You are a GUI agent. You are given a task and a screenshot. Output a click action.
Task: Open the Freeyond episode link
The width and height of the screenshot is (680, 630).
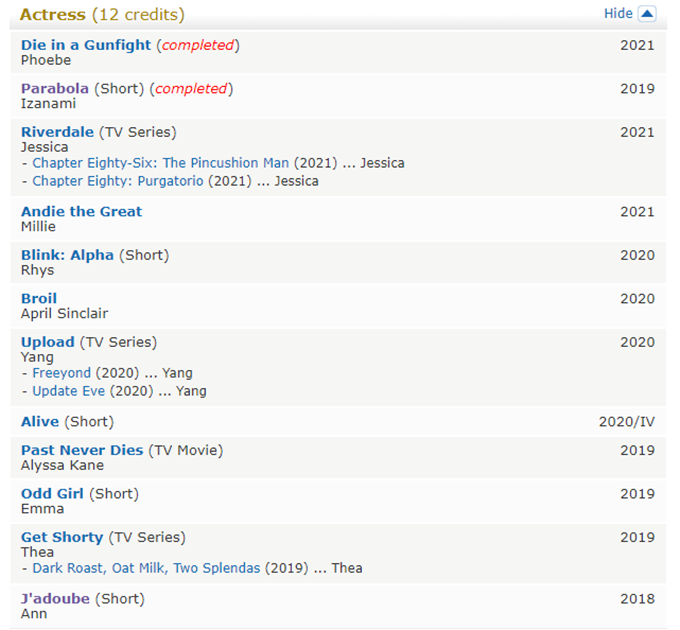click(x=61, y=373)
